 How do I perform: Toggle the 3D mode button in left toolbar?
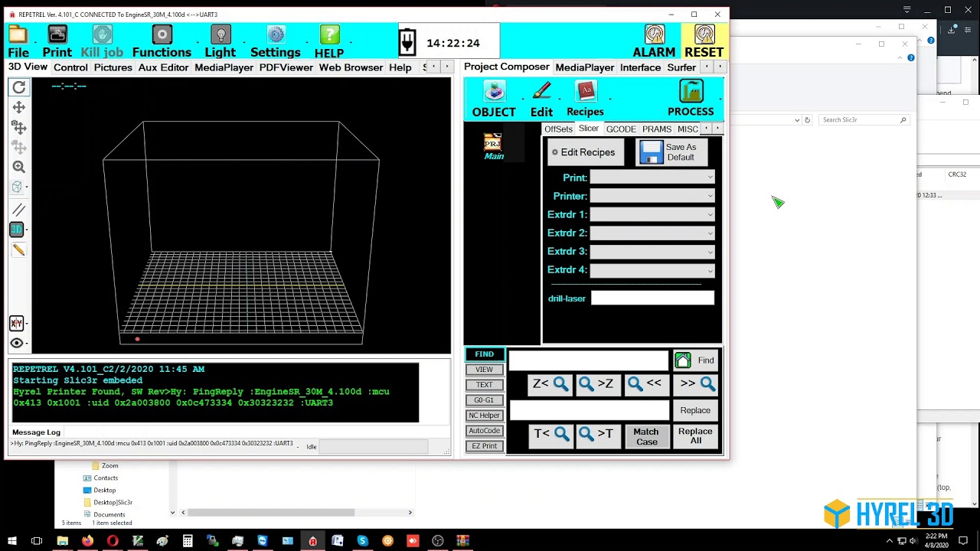[16, 230]
